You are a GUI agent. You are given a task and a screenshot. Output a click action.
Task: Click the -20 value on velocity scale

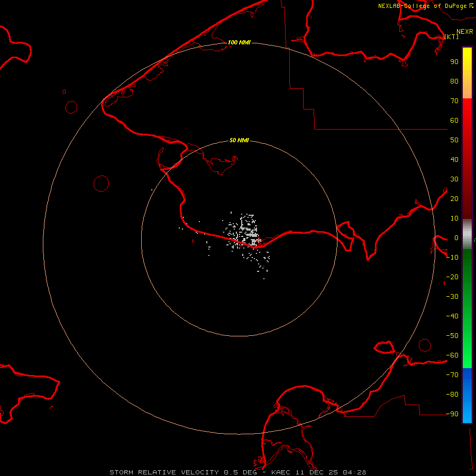452,277
